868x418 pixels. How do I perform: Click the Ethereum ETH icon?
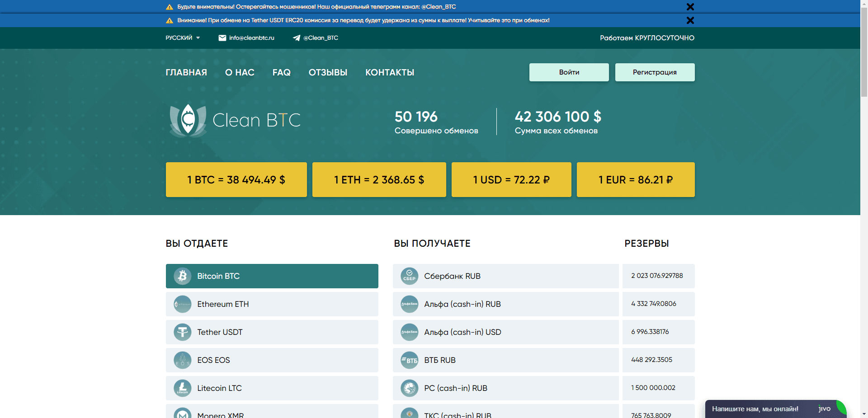point(183,304)
